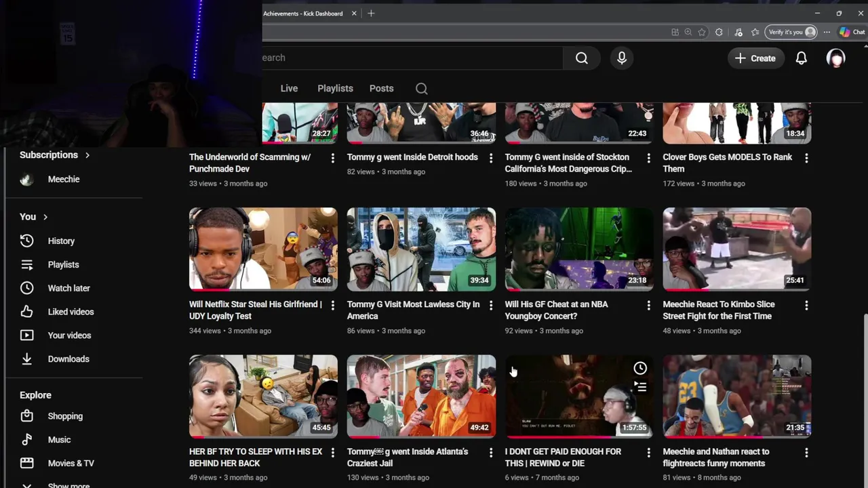Image resolution: width=868 pixels, height=488 pixels.
Task: Start voice search with microphone icon
Action: tap(622, 58)
